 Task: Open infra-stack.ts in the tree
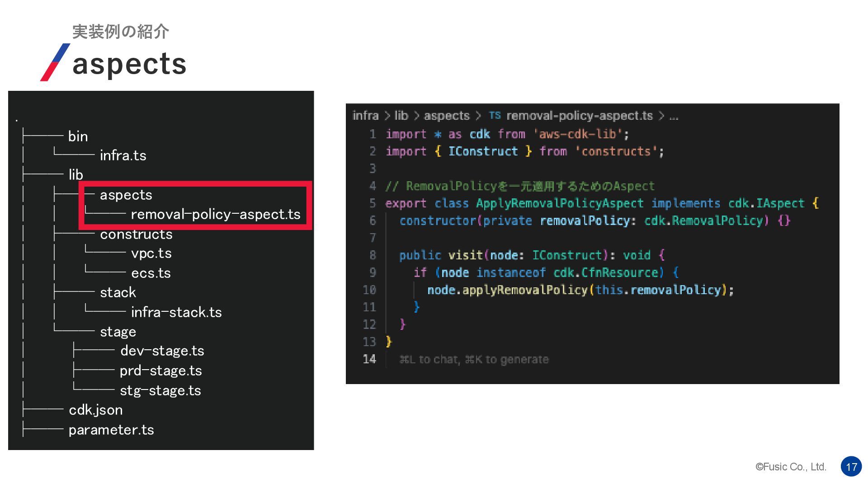(x=176, y=312)
